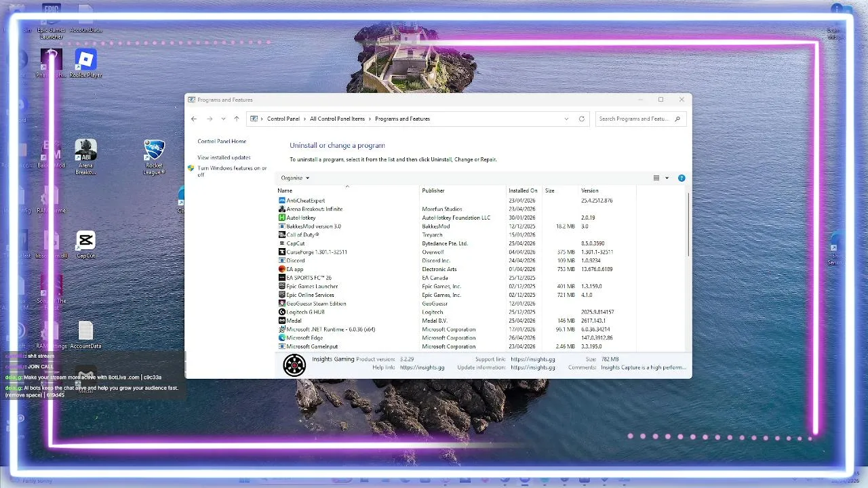Go back with the Back arrow
This screenshot has height=488, width=868.
pos(194,119)
